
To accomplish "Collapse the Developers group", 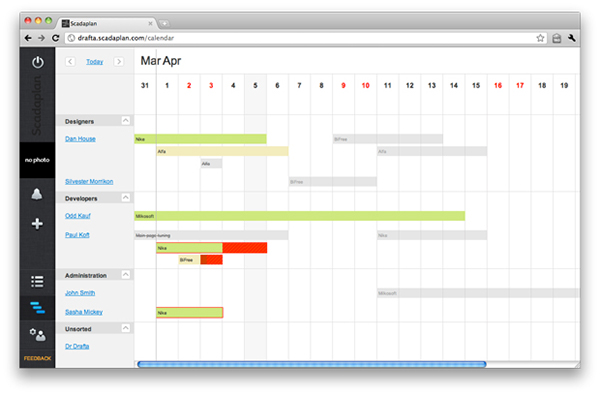I will click(x=126, y=198).
